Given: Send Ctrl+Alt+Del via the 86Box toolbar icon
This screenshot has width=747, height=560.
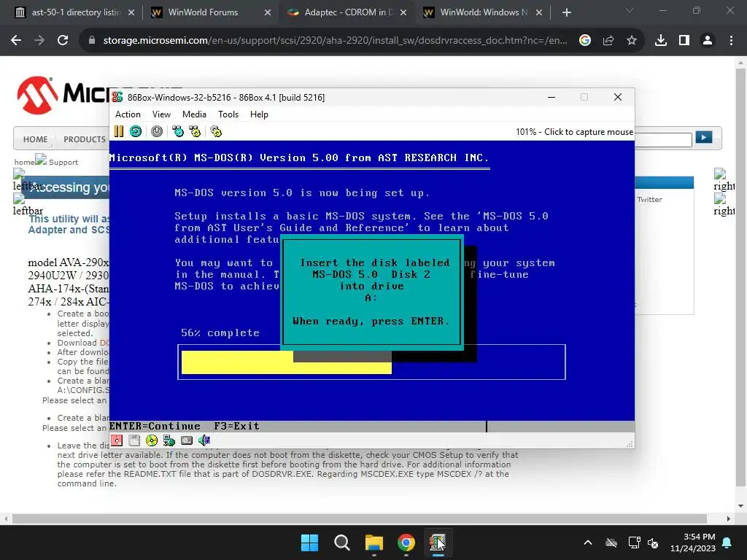Looking at the screenshot, I should [x=178, y=131].
